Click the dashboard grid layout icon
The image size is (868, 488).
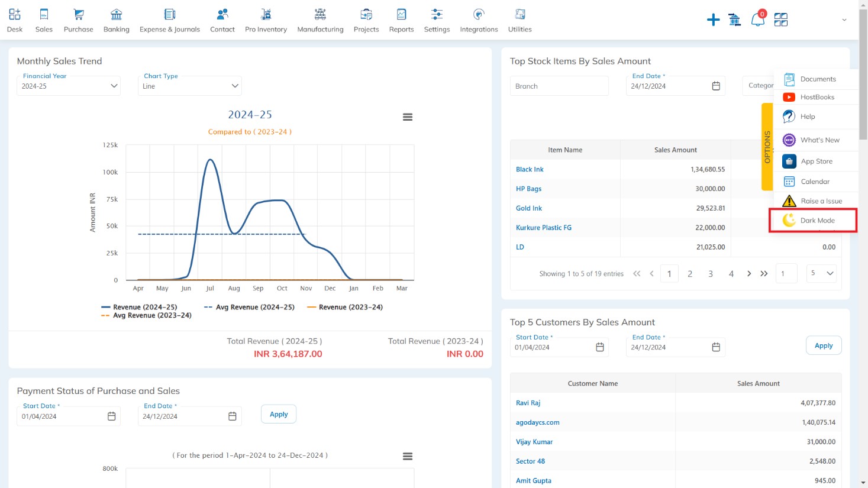tap(781, 20)
